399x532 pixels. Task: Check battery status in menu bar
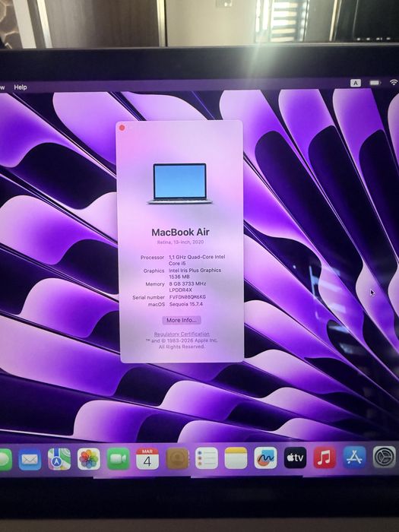(375, 82)
